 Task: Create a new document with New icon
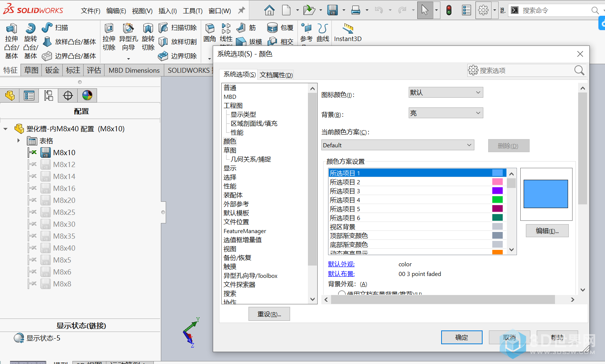pyautogui.click(x=286, y=10)
